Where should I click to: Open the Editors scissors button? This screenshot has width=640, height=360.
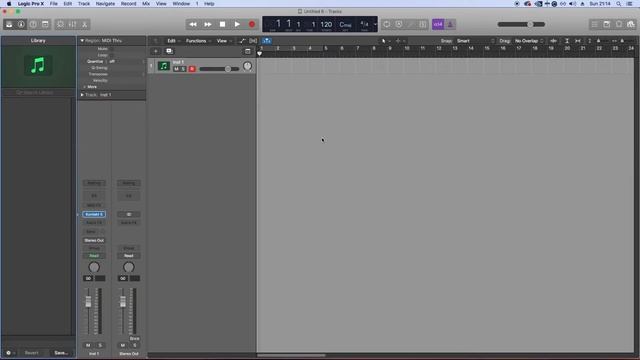click(84, 24)
